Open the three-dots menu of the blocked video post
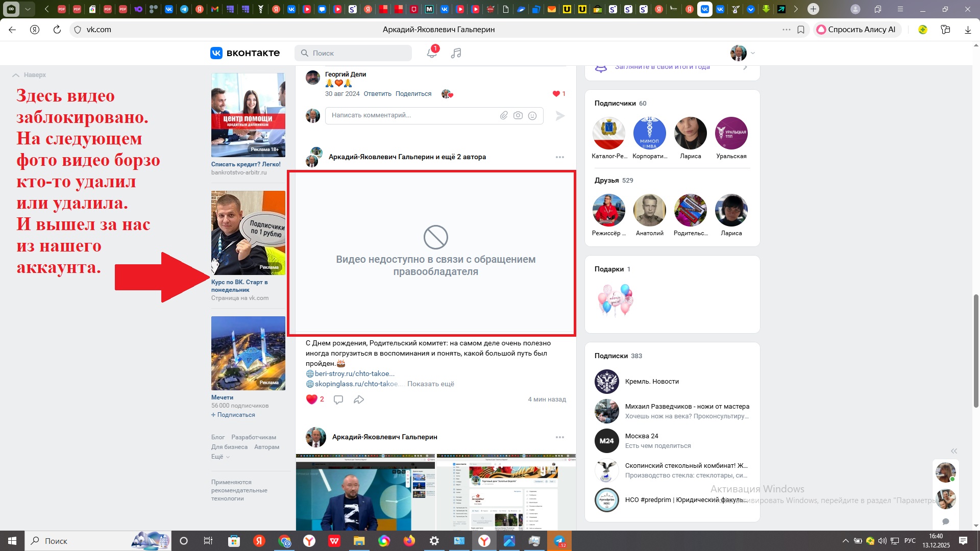Screen dimensions: 980x551 coord(560,157)
